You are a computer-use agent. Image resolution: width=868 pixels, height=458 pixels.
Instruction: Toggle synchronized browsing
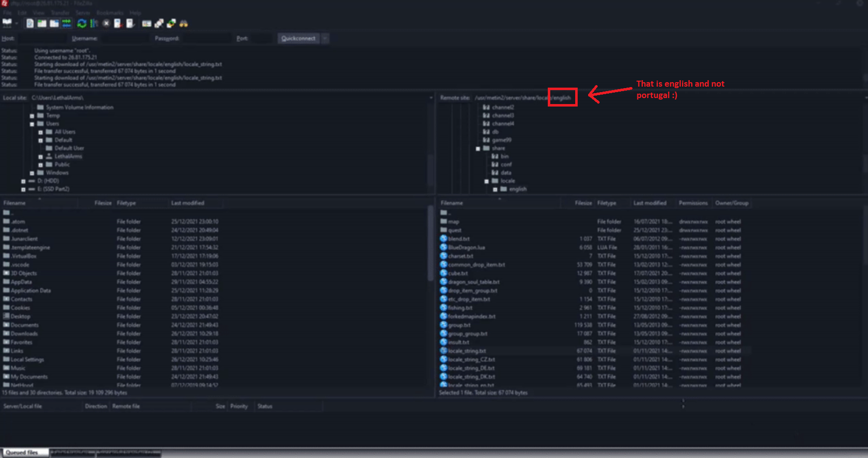tap(171, 23)
